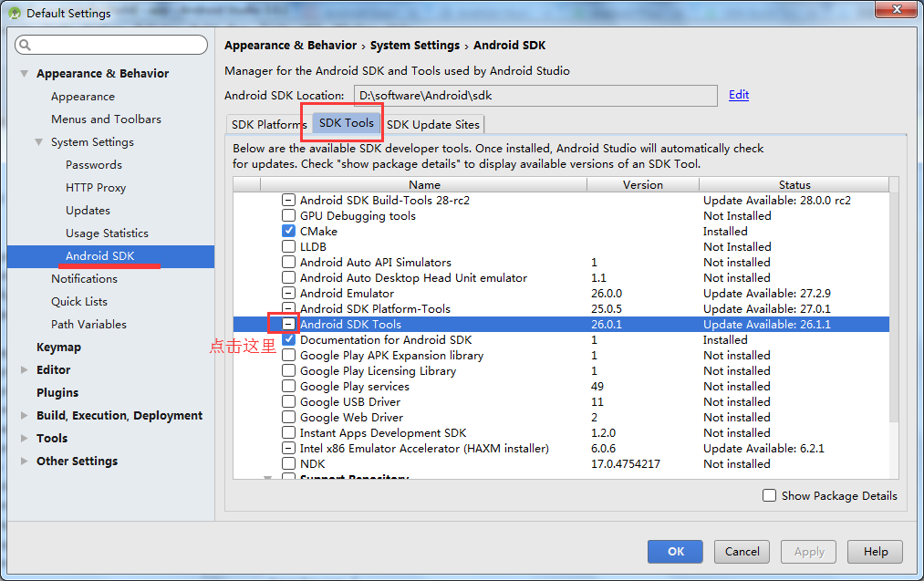Check Instant Apps Development SDK

point(288,432)
